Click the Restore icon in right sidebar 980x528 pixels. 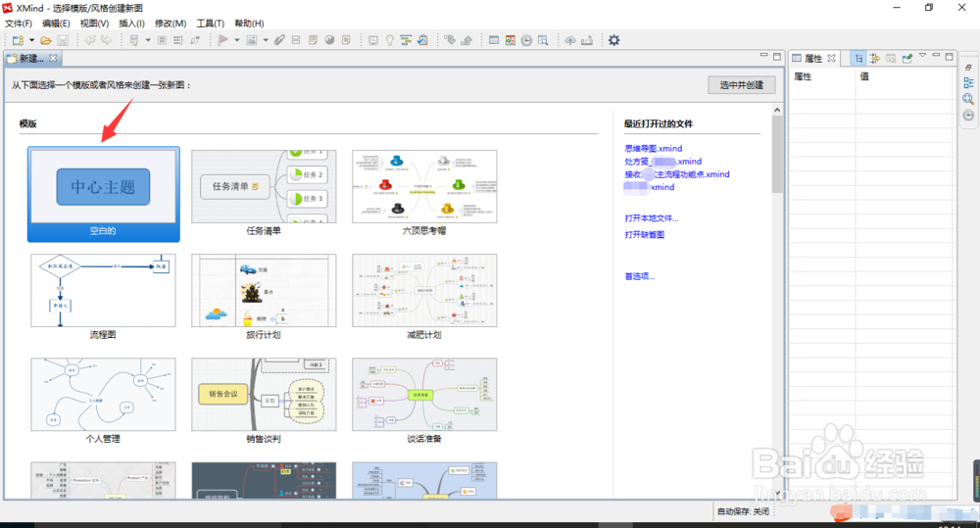[x=968, y=67]
